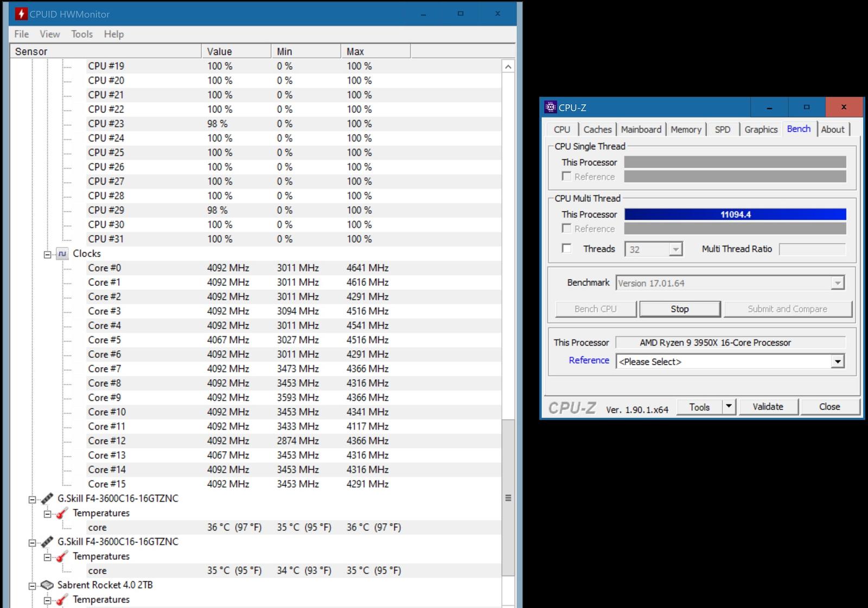The image size is (868, 608).
Task: Switch to the Caches tab in CPU-Z
Action: (597, 130)
